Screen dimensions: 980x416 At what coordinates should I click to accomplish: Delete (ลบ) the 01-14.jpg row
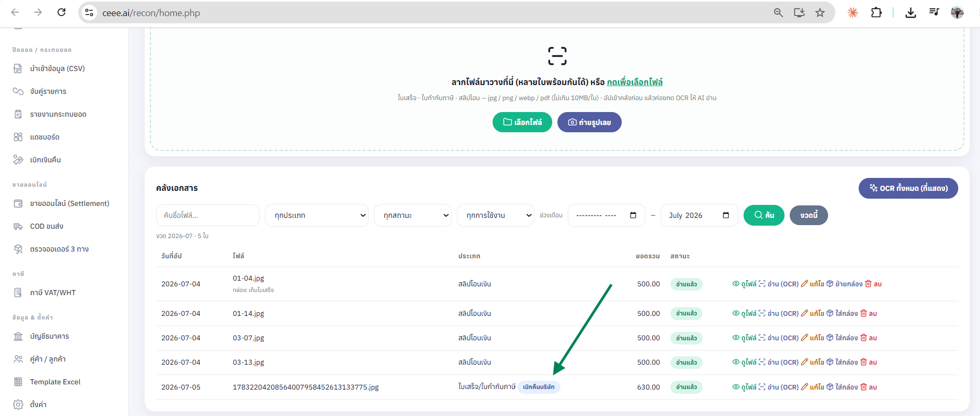pos(869,313)
